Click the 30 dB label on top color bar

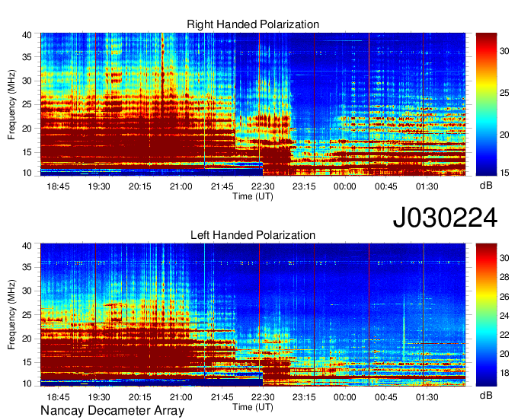504,51
